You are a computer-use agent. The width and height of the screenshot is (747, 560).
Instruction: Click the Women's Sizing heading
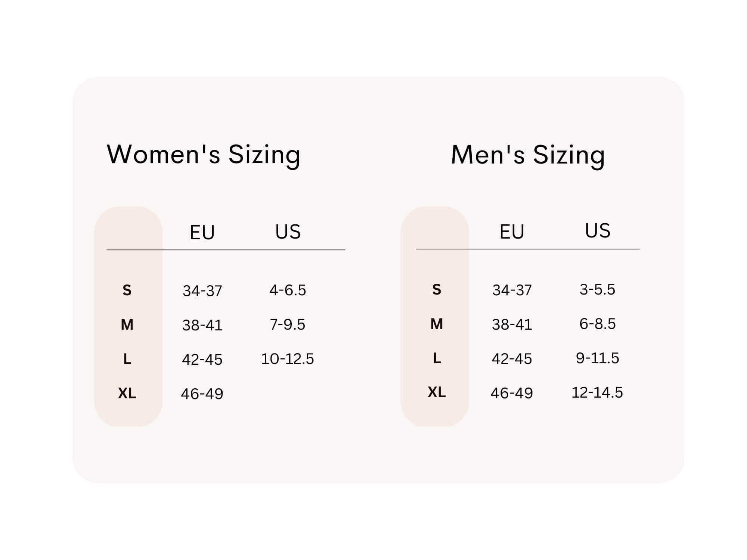point(204,154)
